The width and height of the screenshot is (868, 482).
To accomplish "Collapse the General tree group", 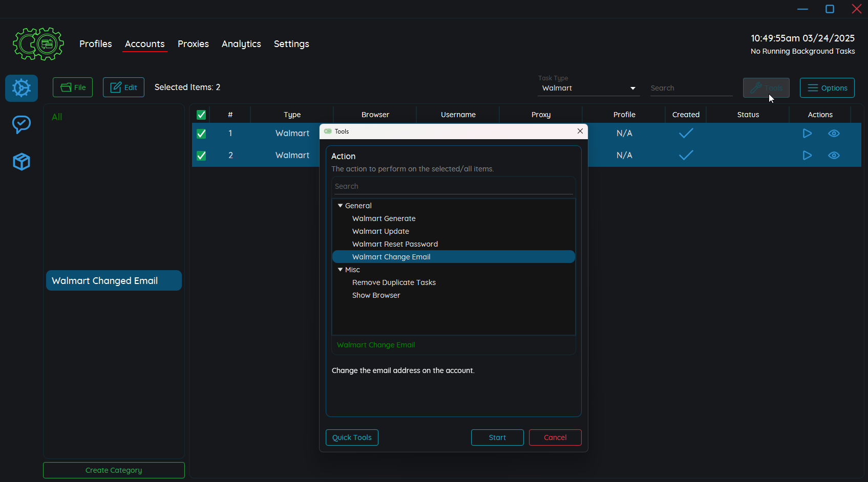I will [341, 206].
